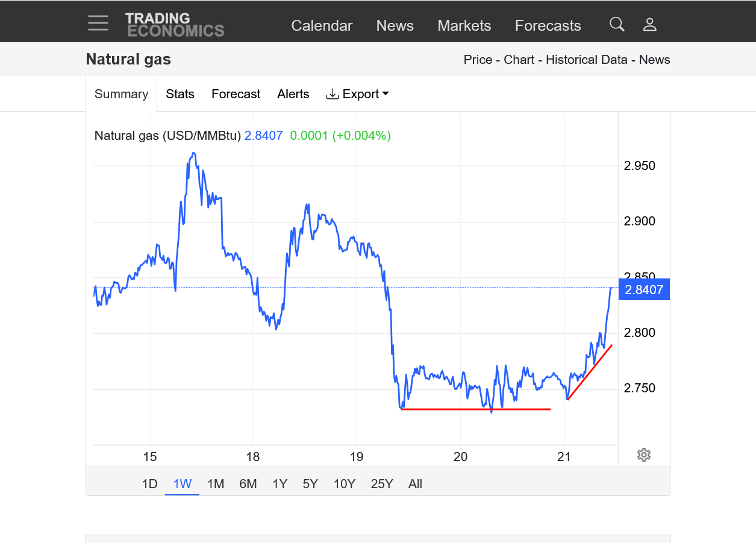
Task: Open the search magnifier icon
Action: pyautogui.click(x=617, y=24)
